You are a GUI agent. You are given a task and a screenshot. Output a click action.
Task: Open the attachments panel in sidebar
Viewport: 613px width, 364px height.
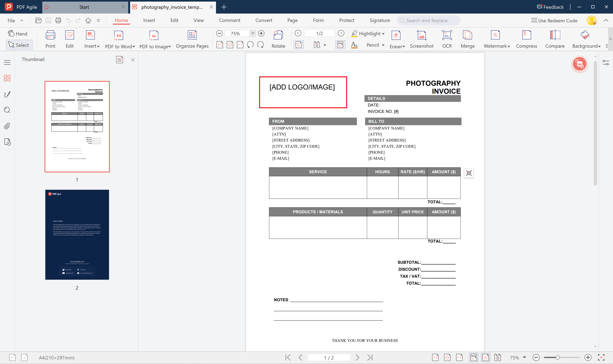[x=7, y=126]
